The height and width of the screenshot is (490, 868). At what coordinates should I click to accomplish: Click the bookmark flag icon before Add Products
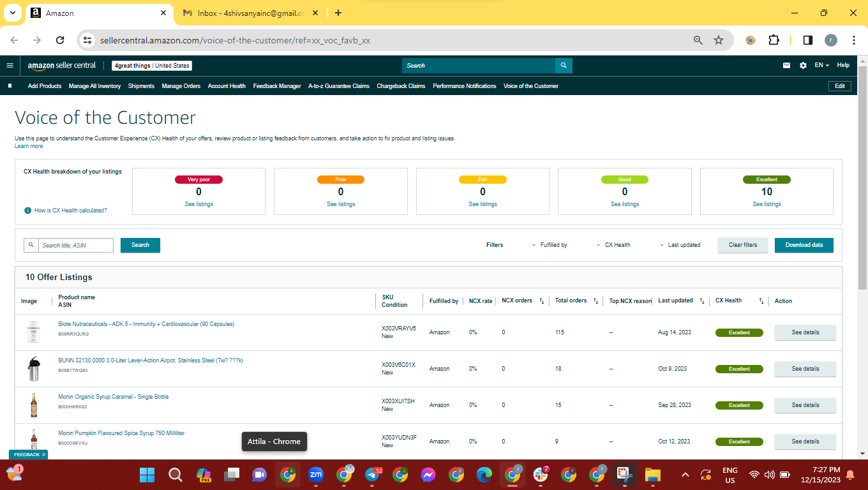(10, 86)
